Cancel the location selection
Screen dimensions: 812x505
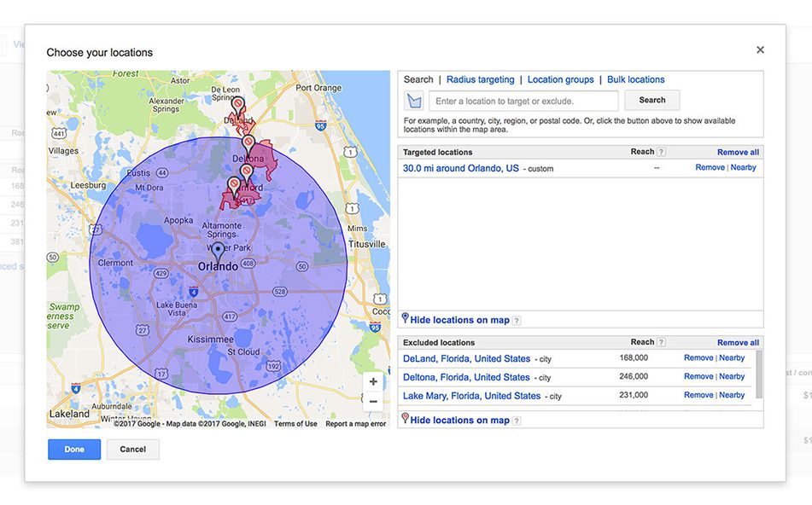tap(132, 450)
